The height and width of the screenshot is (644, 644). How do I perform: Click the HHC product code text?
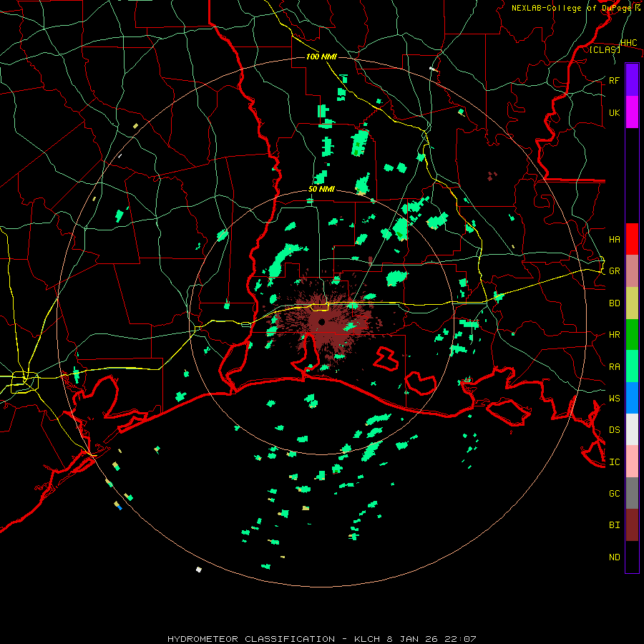point(628,43)
